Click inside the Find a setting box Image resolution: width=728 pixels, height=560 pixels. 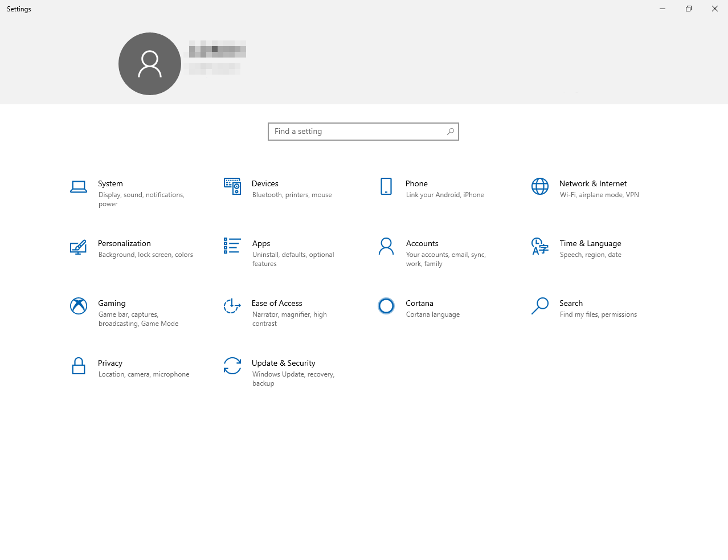[x=359, y=132]
